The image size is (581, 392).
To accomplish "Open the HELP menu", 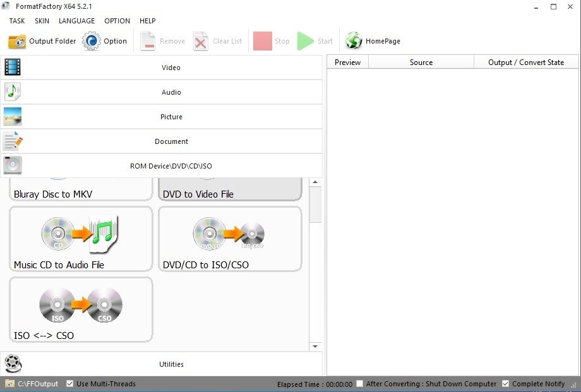I will coord(148,21).
